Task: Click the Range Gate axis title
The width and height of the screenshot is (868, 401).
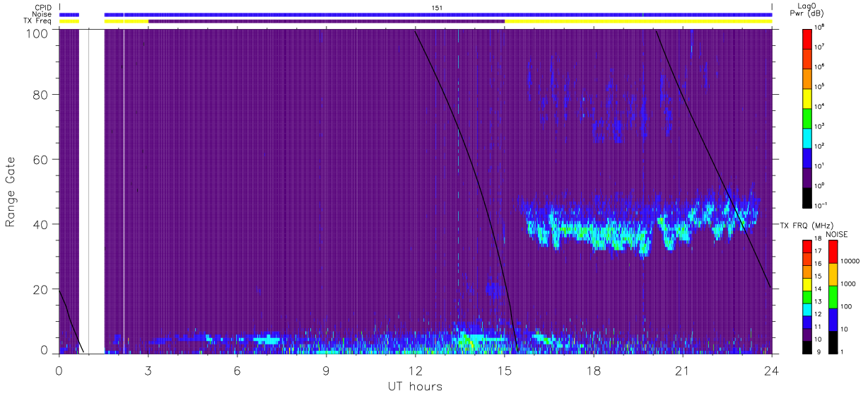Action: click(11, 191)
